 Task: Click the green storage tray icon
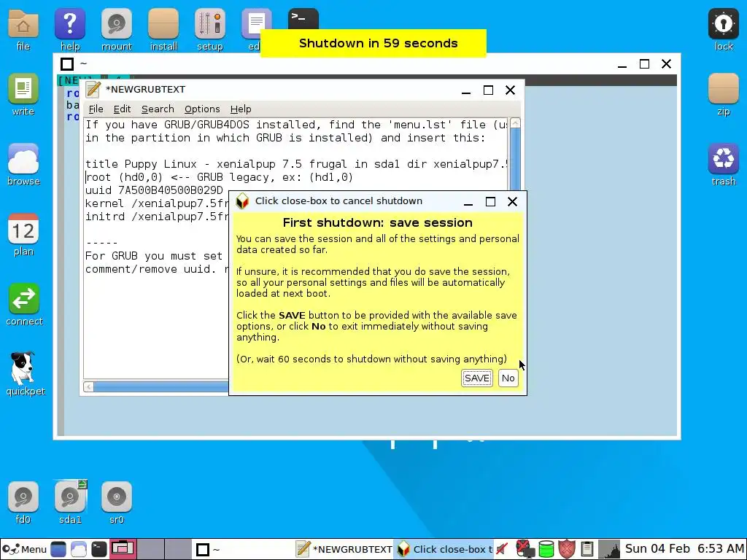tap(546, 550)
